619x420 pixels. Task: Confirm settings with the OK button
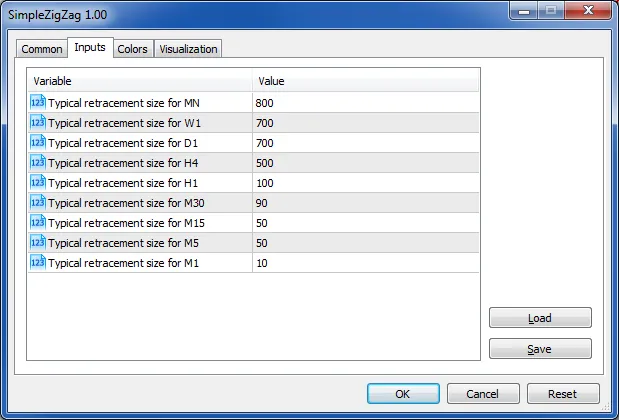pyautogui.click(x=402, y=394)
